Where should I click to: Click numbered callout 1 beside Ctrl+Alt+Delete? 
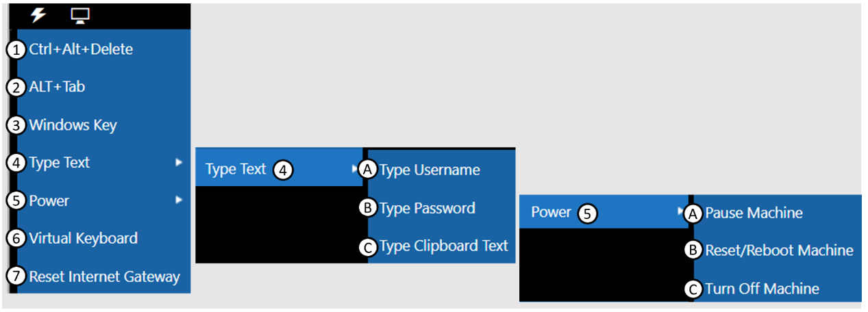pyautogui.click(x=16, y=49)
